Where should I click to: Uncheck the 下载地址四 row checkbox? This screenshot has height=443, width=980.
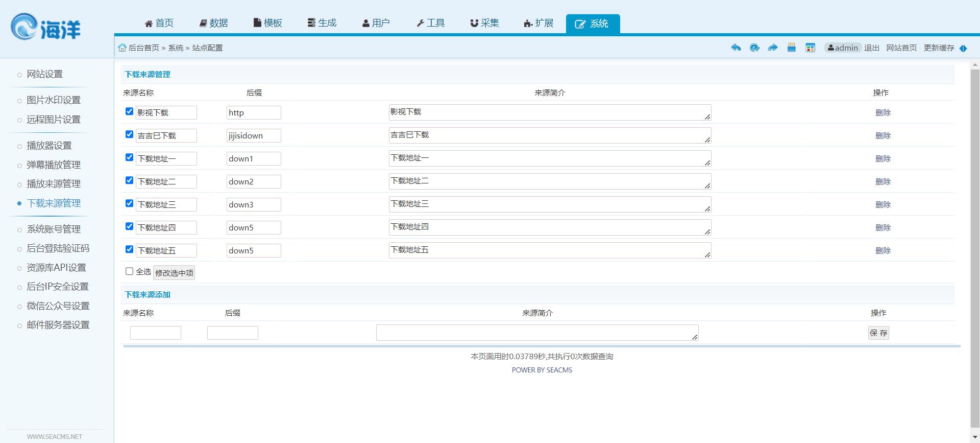click(x=129, y=226)
